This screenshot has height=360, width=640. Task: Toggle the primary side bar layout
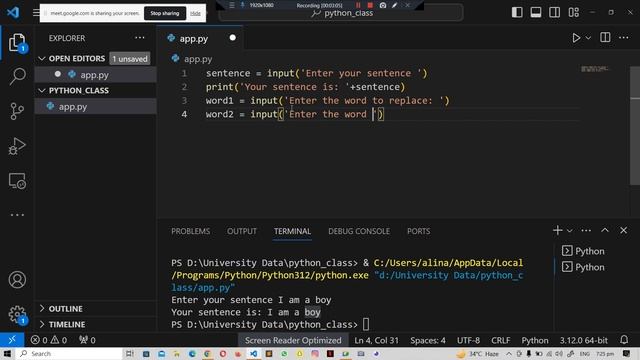click(x=517, y=12)
